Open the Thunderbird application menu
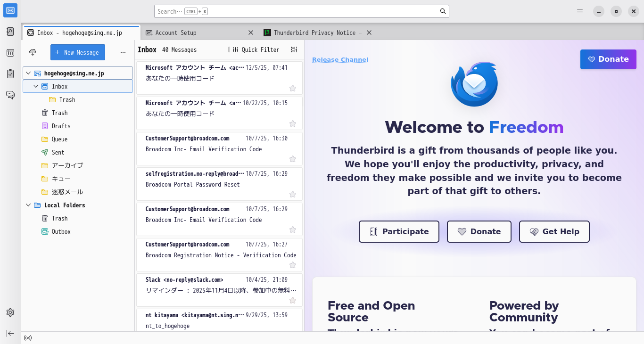Image resolution: width=644 pixels, height=344 pixels. 580,11
